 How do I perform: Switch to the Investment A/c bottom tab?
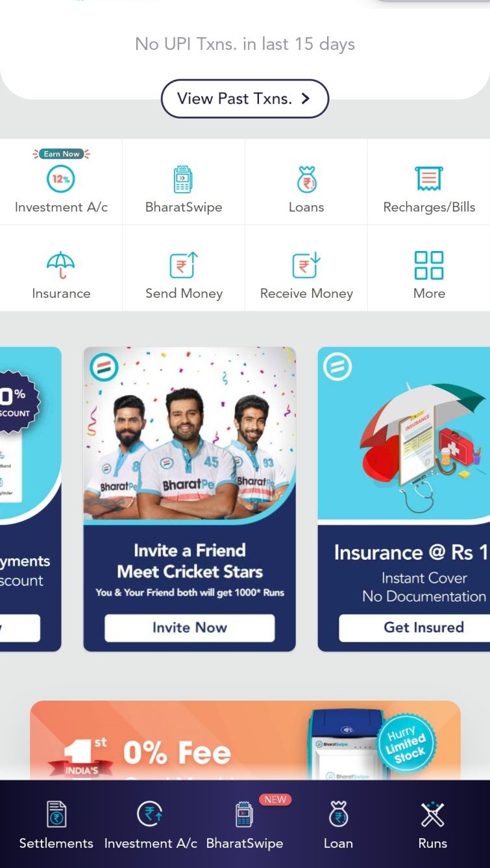pyautogui.click(x=151, y=825)
